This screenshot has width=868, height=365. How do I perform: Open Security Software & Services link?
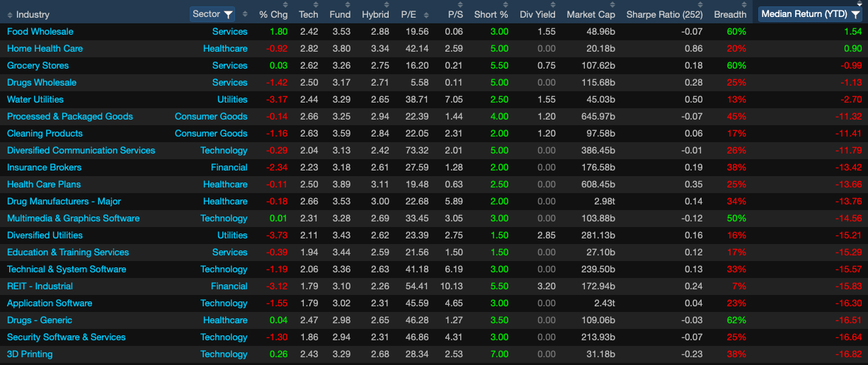[66, 337]
